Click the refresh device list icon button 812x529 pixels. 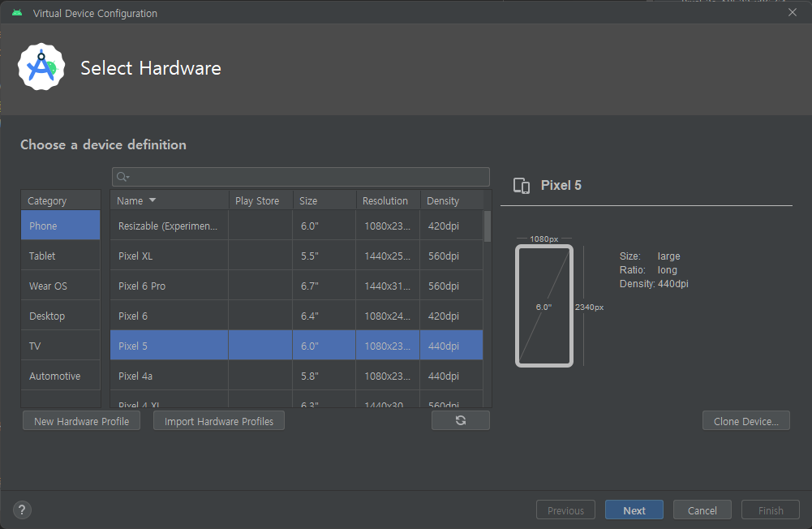tap(461, 420)
